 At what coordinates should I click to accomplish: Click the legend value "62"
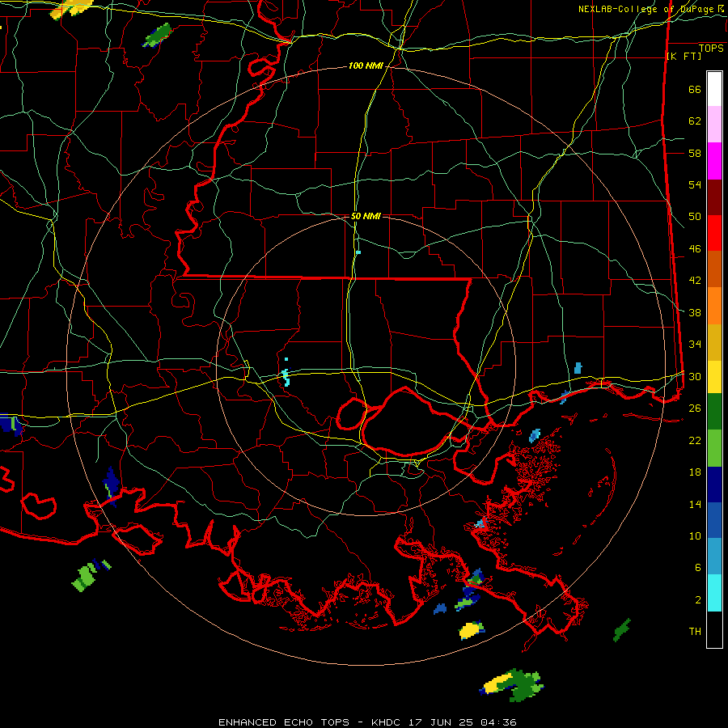pos(695,121)
